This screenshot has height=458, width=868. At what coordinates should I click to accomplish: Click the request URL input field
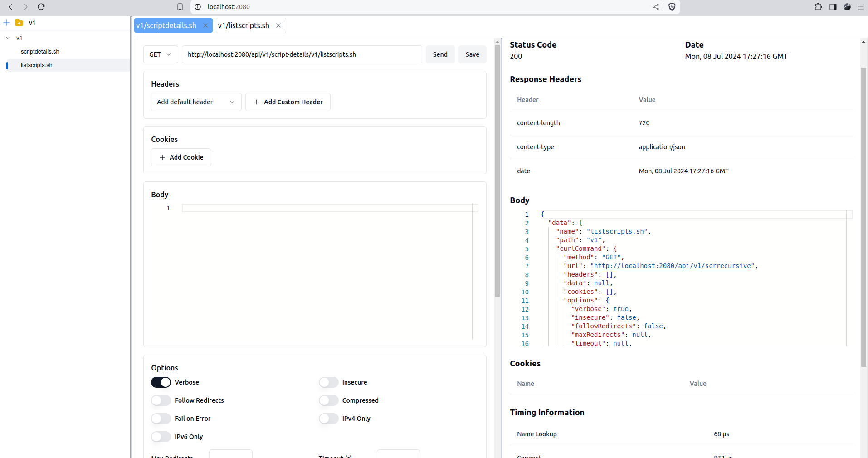tap(302, 54)
